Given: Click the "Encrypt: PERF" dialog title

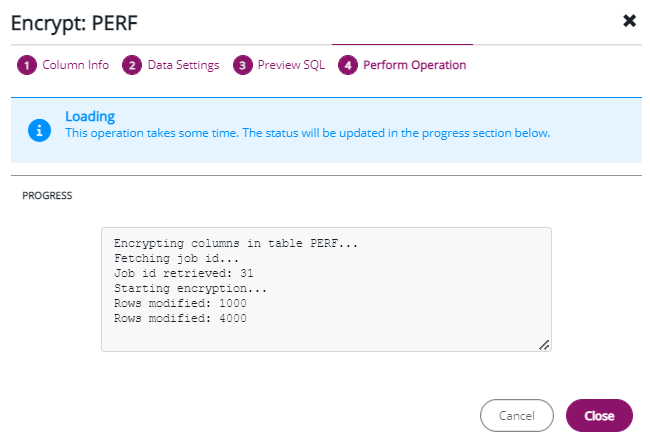Looking at the screenshot, I should click(x=73, y=20).
